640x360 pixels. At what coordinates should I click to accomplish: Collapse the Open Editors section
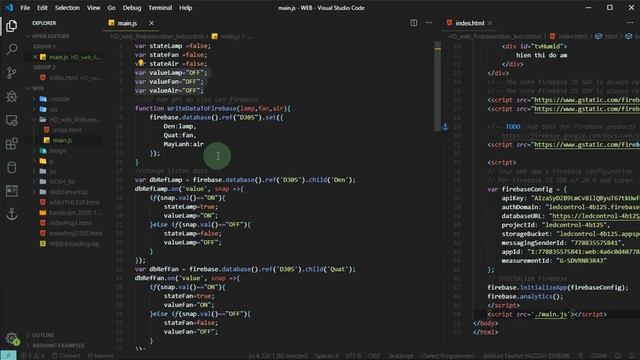coord(63,36)
